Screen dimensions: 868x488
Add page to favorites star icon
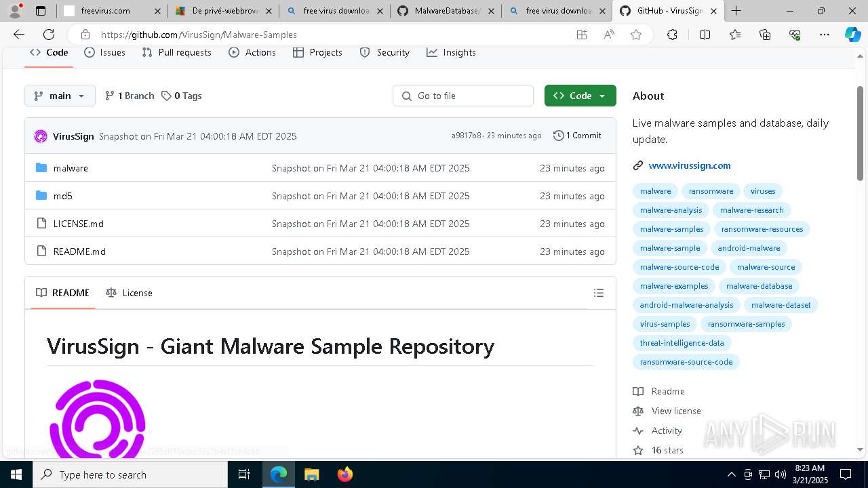(636, 35)
